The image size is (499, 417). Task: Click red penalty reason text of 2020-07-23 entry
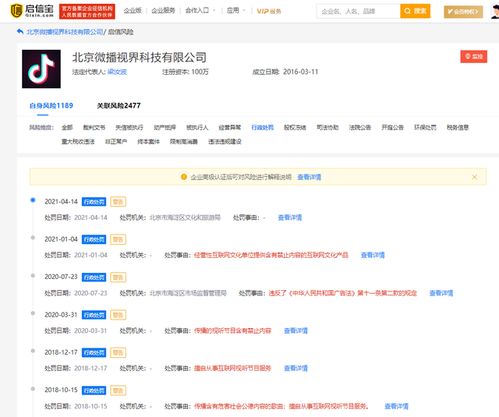click(343, 293)
